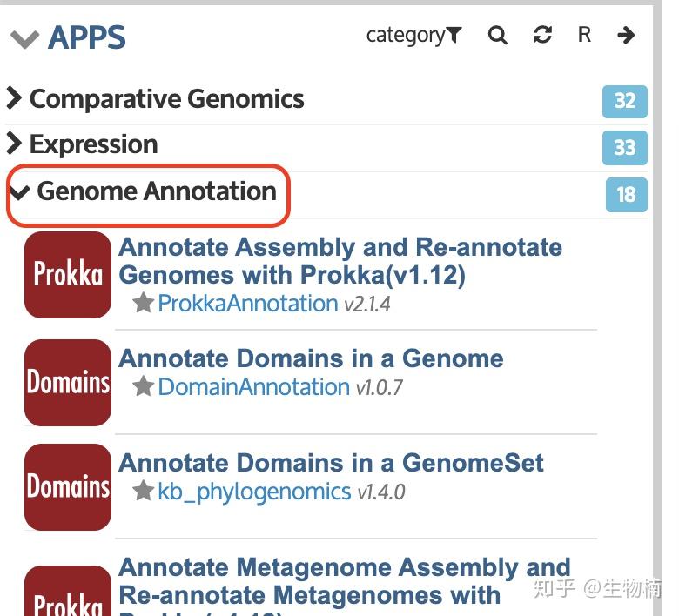Click the R release toggle in Apps header

584,35
